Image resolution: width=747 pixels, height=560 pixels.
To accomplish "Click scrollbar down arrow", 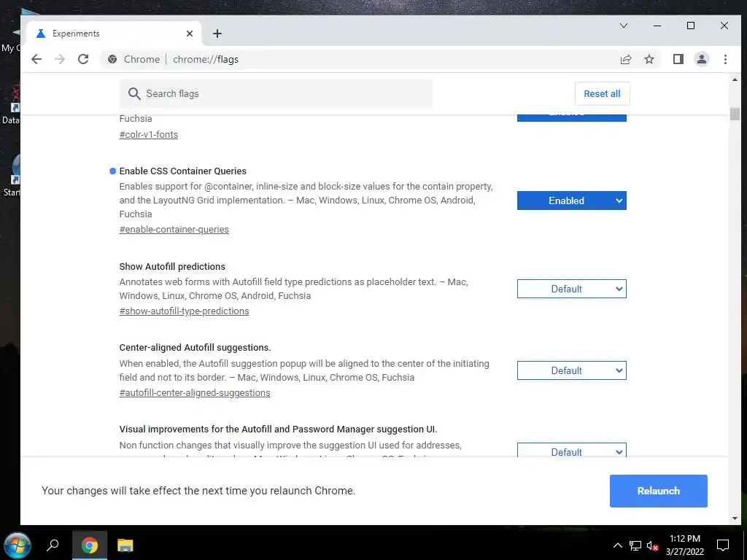I will click(735, 518).
